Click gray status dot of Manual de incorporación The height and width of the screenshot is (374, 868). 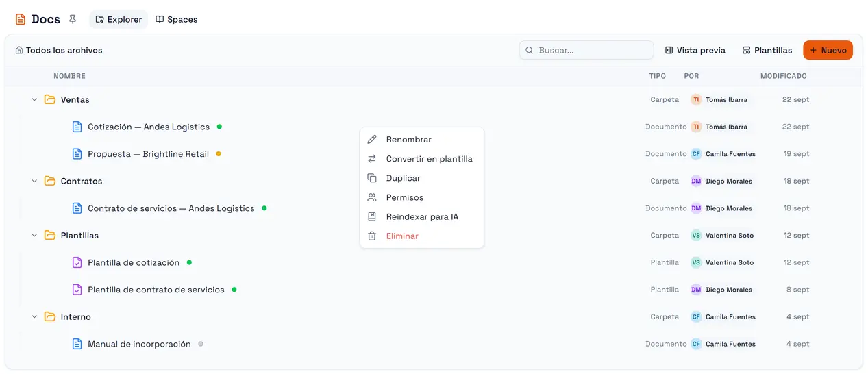201,344
